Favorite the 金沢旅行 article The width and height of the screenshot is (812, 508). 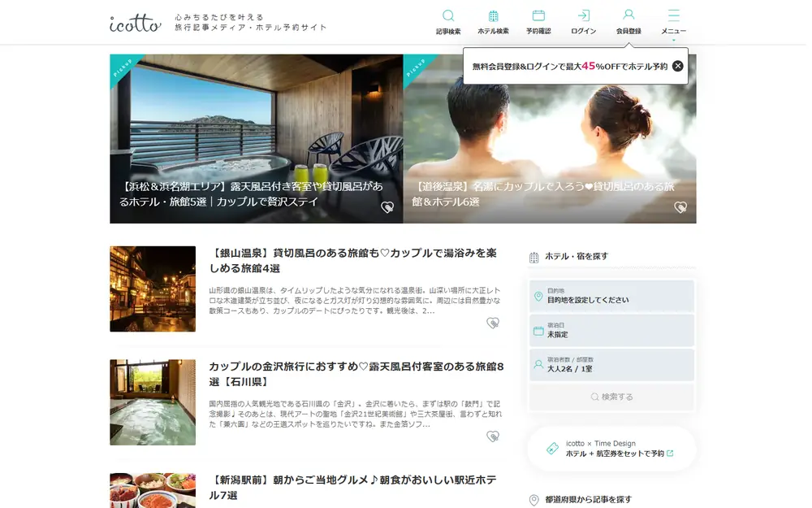point(493,436)
